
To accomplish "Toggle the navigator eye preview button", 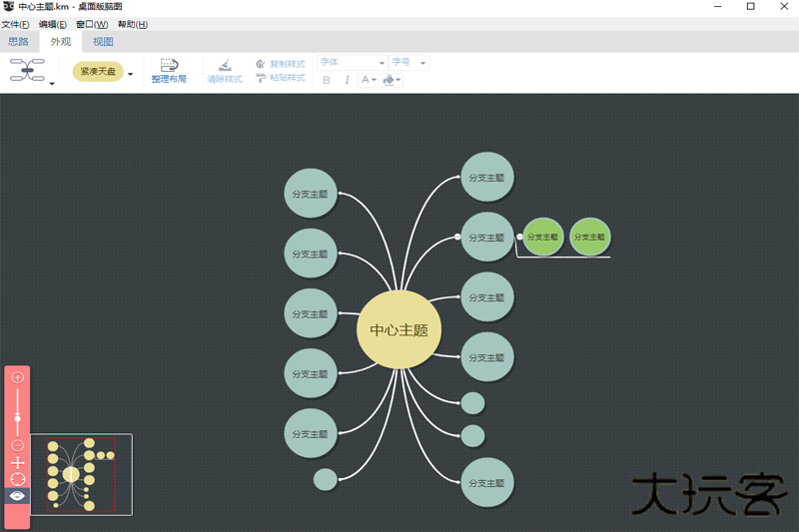I will 17,496.
